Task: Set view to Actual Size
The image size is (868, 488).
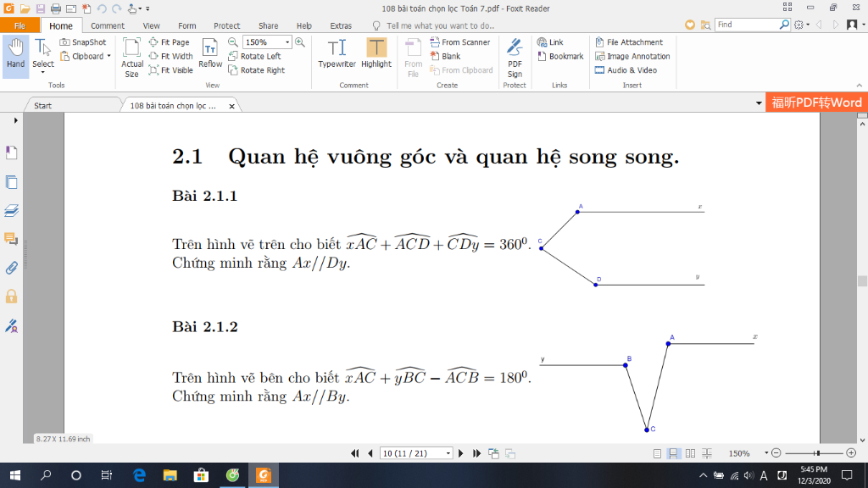Action: coord(131,58)
